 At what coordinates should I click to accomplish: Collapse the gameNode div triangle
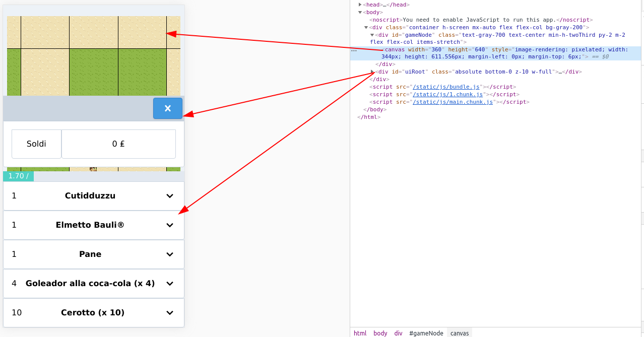click(372, 35)
